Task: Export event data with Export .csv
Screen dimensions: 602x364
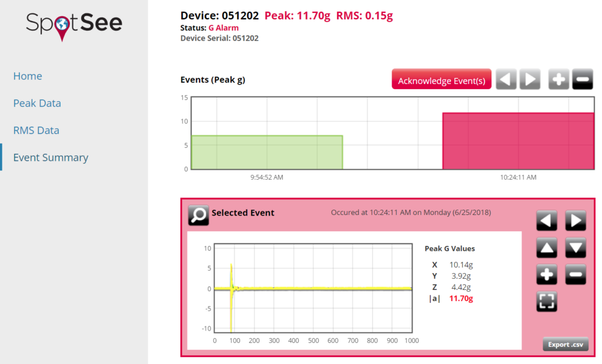Action: [566, 345]
